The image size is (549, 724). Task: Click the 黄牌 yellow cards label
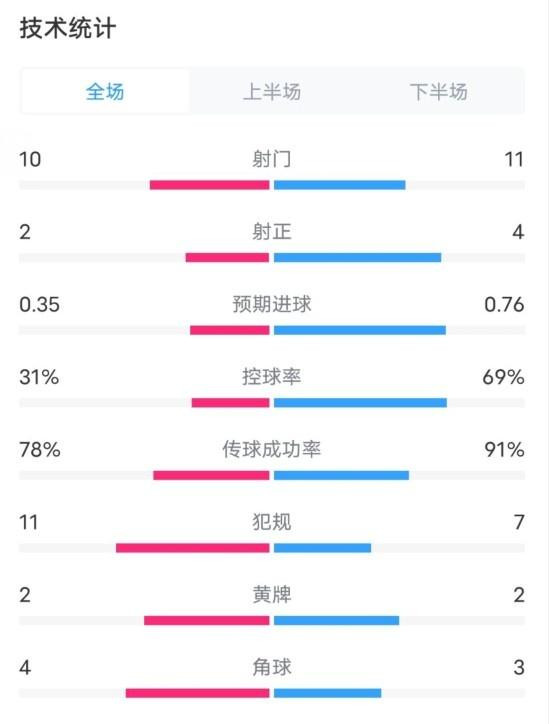pos(272,595)
